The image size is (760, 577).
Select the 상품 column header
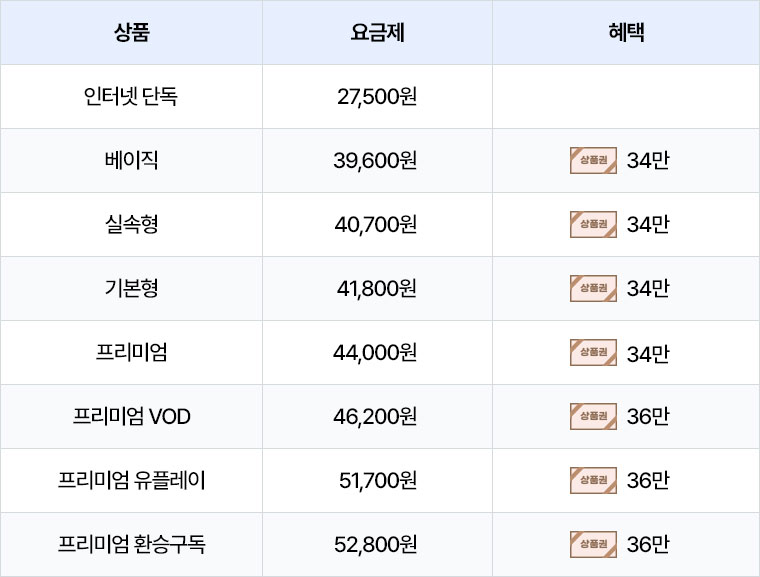click(x=131, y=32)
